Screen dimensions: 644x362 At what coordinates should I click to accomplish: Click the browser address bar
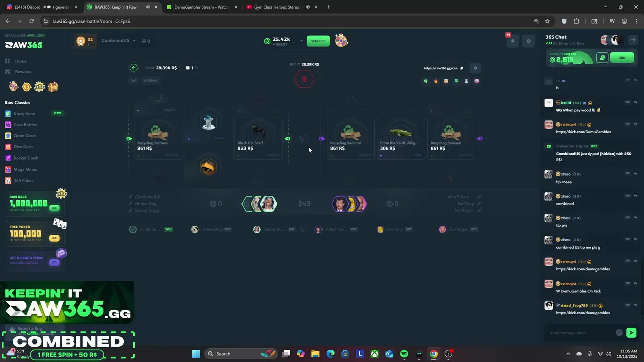[287, 21]
